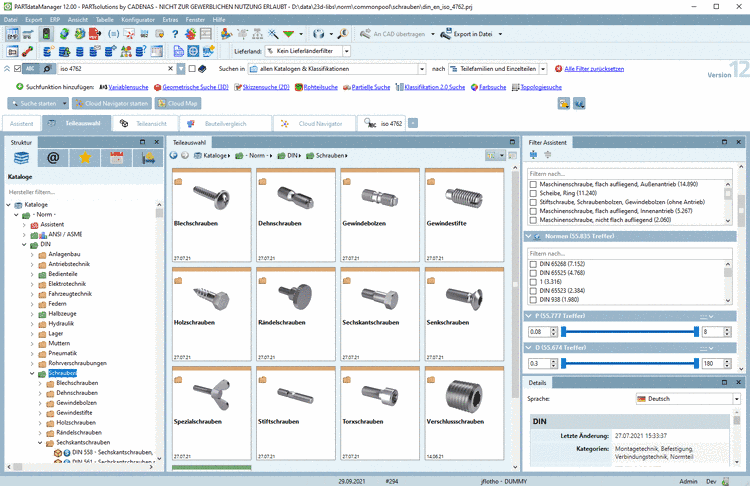Expand the Antriebstechnik tree node
Viewport: 750px width, 486px height.
pyautogui.click(x=31, y=264)
